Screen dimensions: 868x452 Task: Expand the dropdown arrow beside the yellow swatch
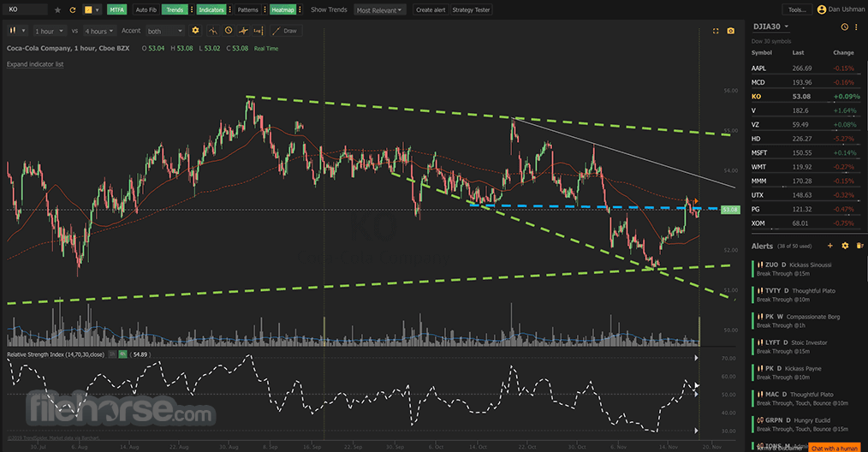(x=98, y=10)
